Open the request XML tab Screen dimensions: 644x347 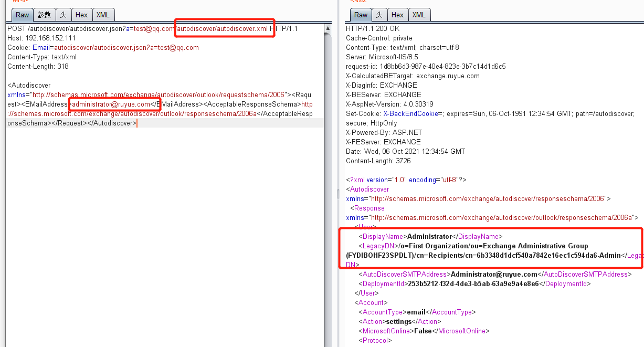tap(103, 15)
